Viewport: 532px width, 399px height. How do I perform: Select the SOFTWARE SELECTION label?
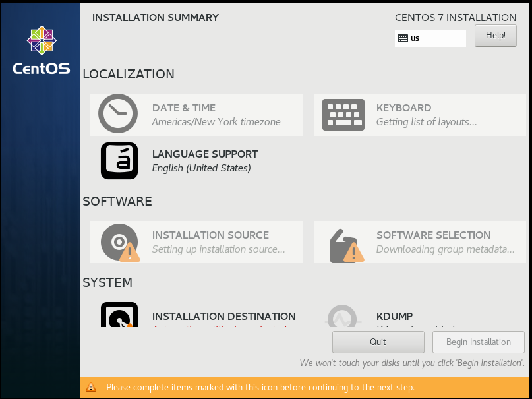[434, 235]
